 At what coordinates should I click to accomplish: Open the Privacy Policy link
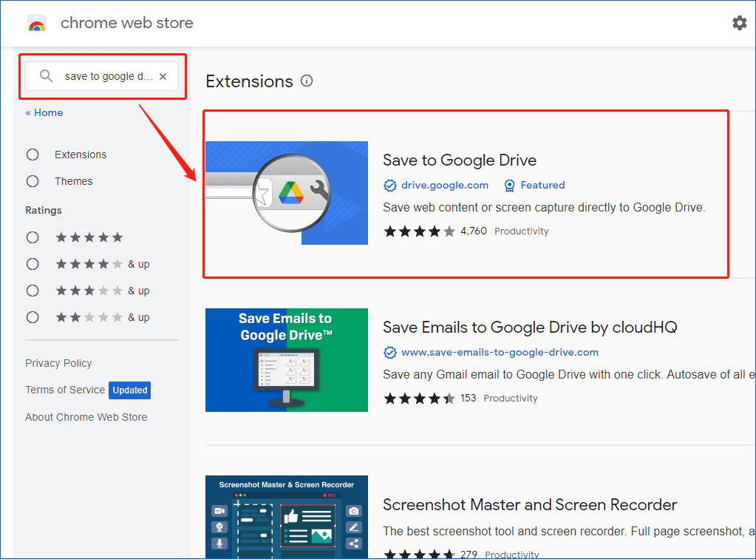(58, 363)
